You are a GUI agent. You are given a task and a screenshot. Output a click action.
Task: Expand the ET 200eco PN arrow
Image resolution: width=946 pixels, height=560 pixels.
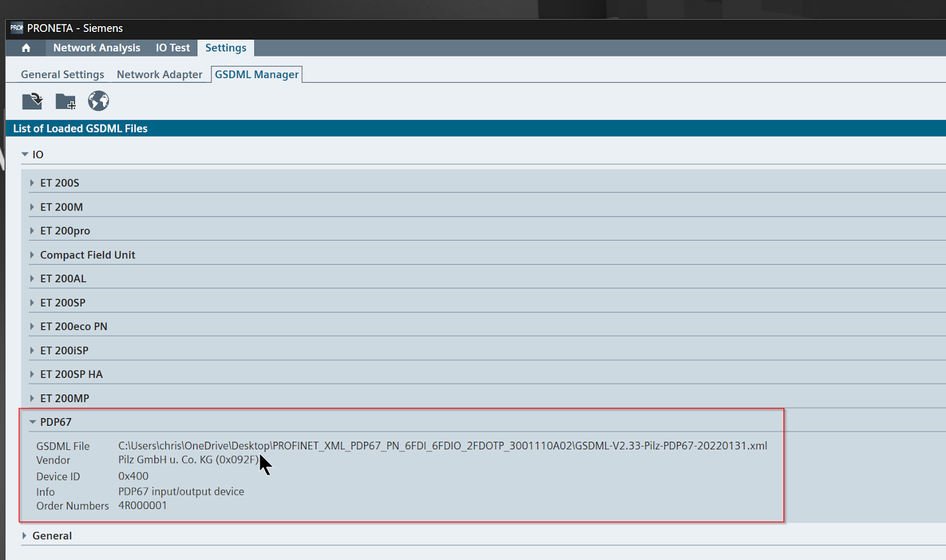(32, 326)
